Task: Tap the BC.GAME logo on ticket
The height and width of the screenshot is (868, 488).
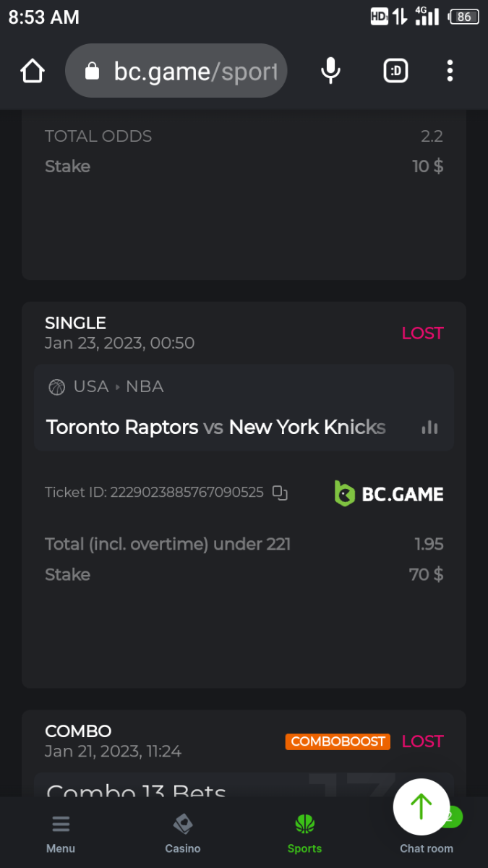Action: click(389, 494)
